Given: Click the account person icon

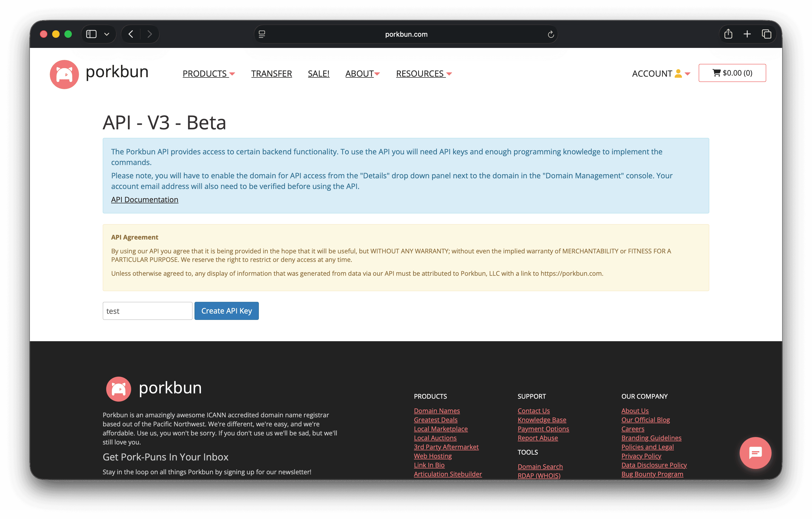Looking at the screenshot, I should [x=678, y=73].
